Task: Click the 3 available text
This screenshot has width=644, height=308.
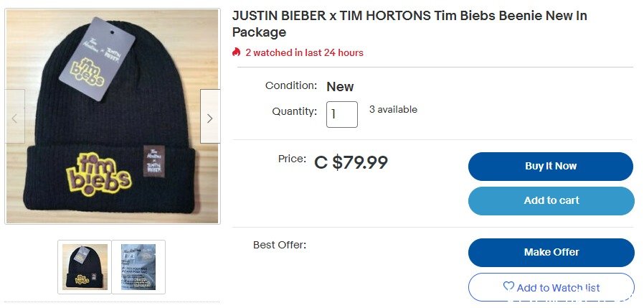Action: click(393, 109)
